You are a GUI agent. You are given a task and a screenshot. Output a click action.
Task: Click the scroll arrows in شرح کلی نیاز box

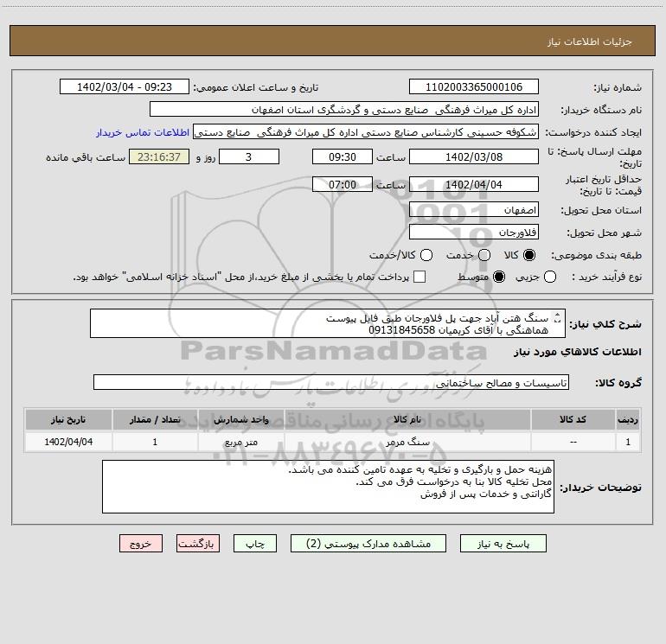(558, 317)
